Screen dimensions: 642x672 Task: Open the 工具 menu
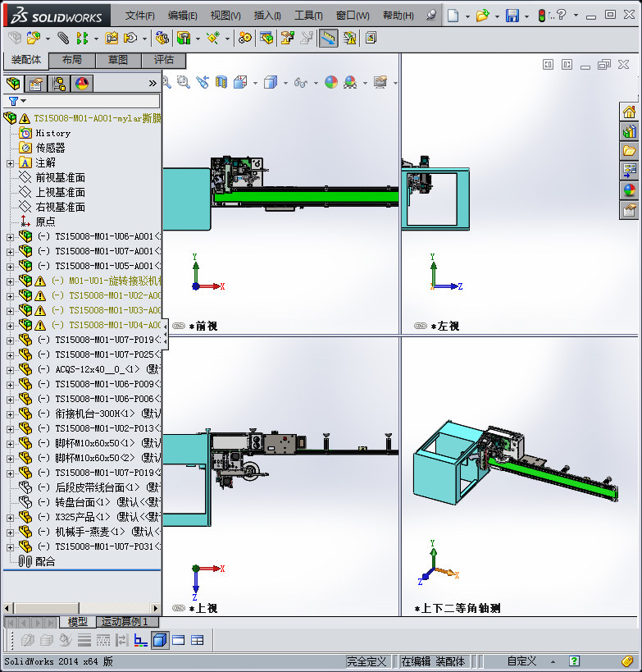308,16
